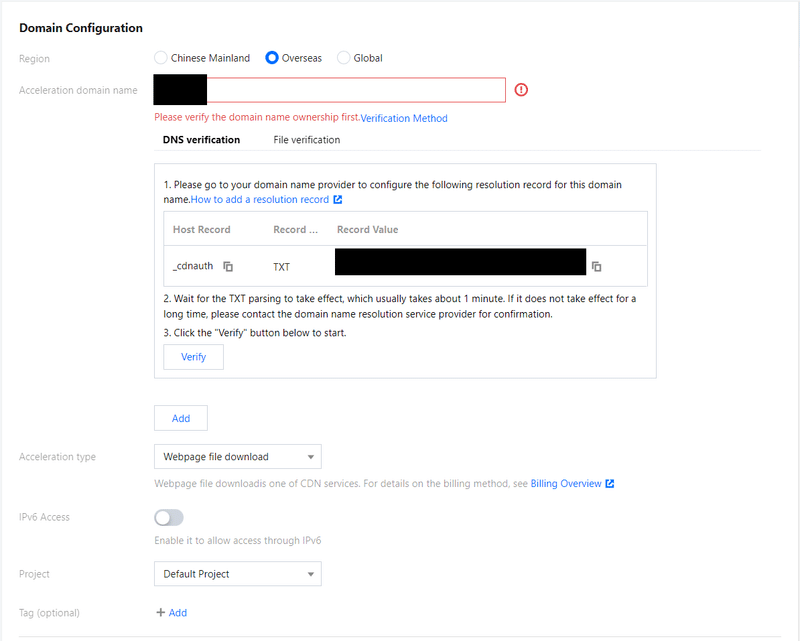Click the plus icon beside Tag Add
Viewport: 800px width, 641px height.
coord(163,613)
